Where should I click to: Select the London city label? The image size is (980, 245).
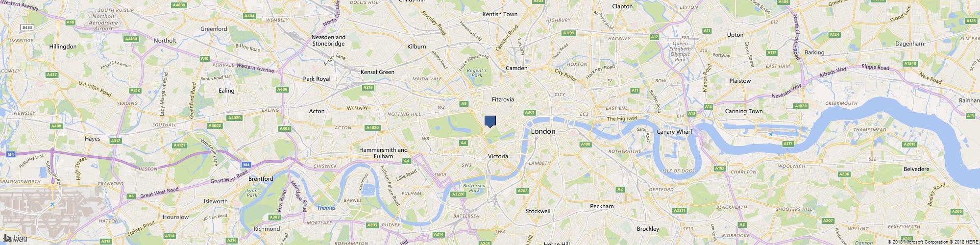pos(543,131)
